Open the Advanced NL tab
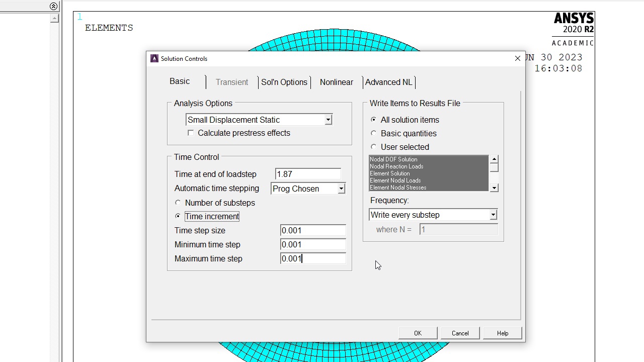Screen dimensions: 644x362 (x=389, y=82)
